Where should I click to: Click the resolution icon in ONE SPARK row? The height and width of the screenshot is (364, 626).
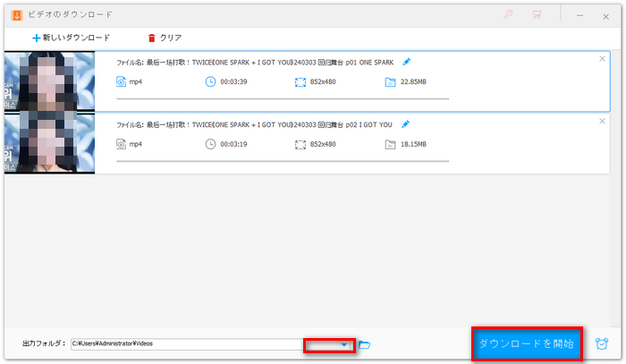click(300, 82)
